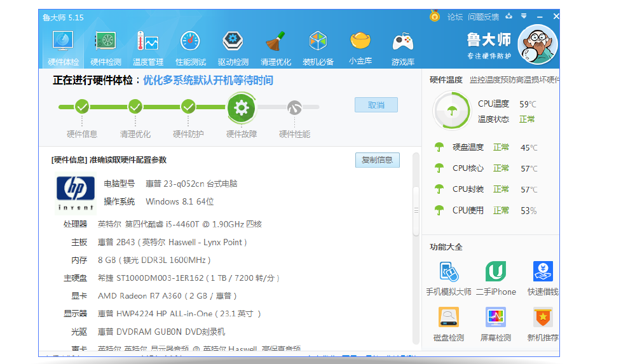
Task: Click the CPU封装 umbrella status icon
Action: pyautogui.click(x=439, y=189)
